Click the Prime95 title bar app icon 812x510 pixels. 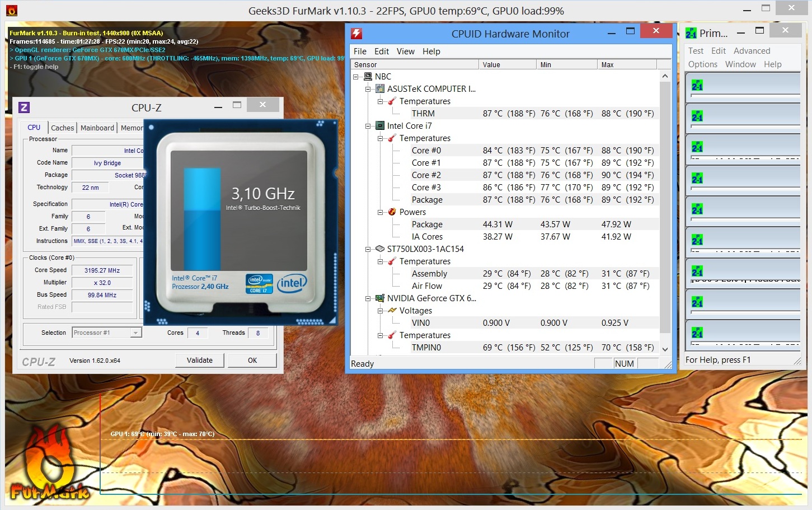(691, 34)
